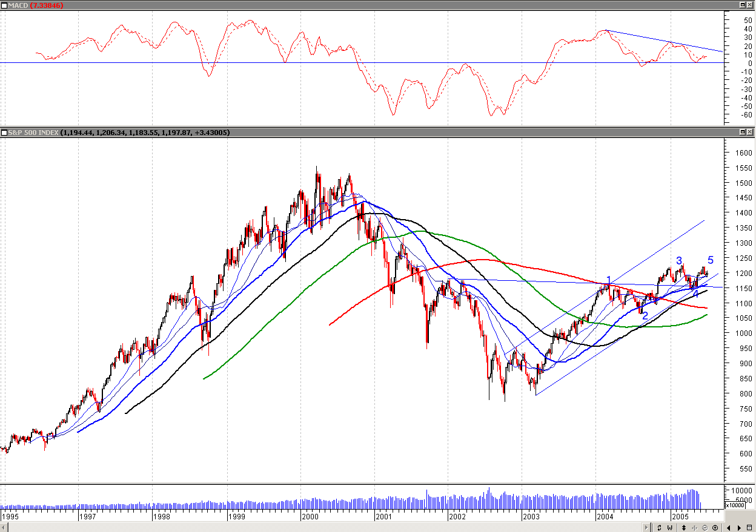Viewport: 756px width, 532px height.
Task: Maximize the MACD pane
Action: point(743,4)
